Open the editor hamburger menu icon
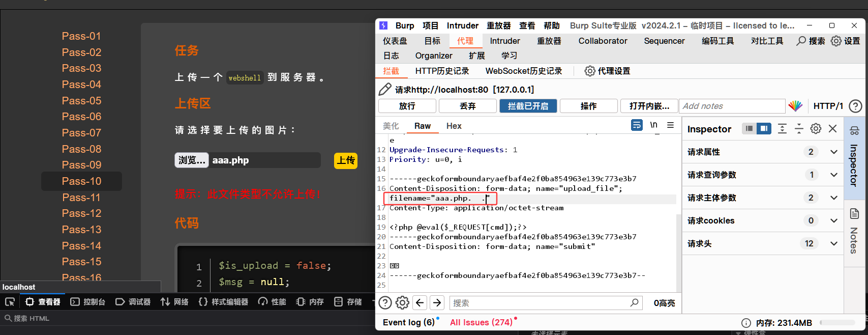This screenshot has width=868, height=335. (x=671, y=125)
